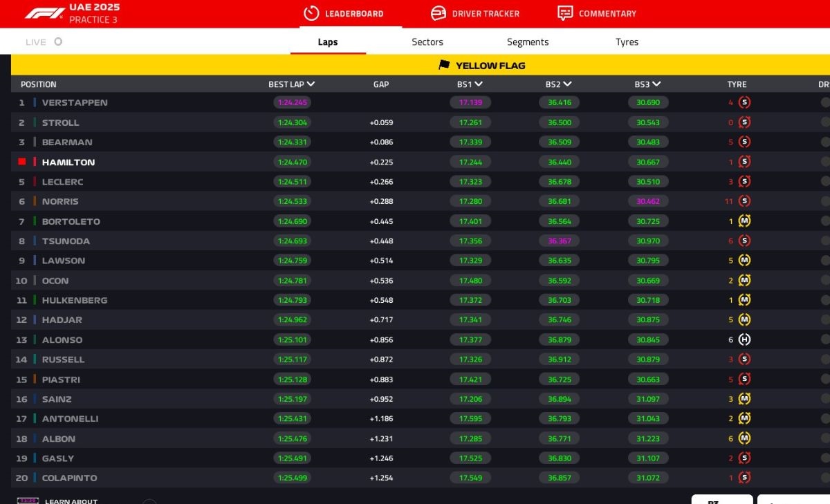Open the Segments view
830x504 pixels.
tap(528, 42)
